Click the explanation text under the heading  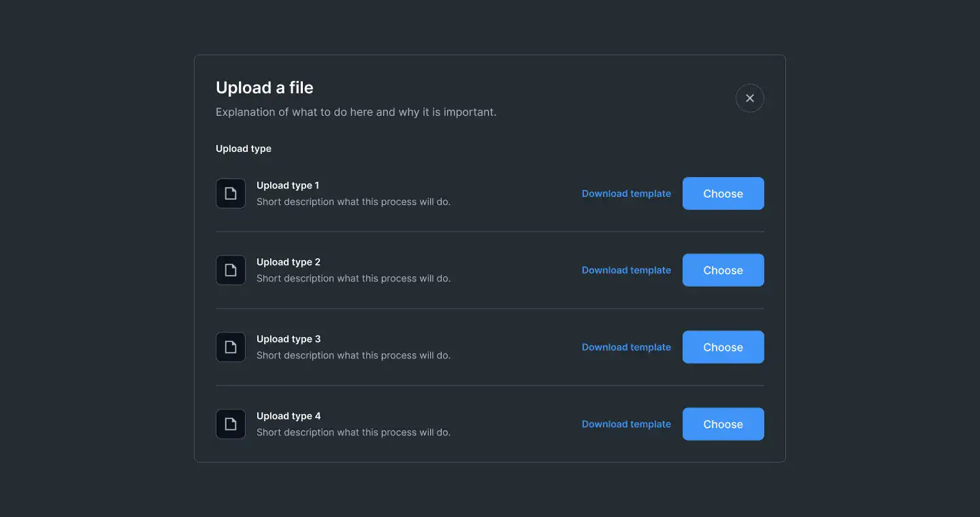pos(356,112)
